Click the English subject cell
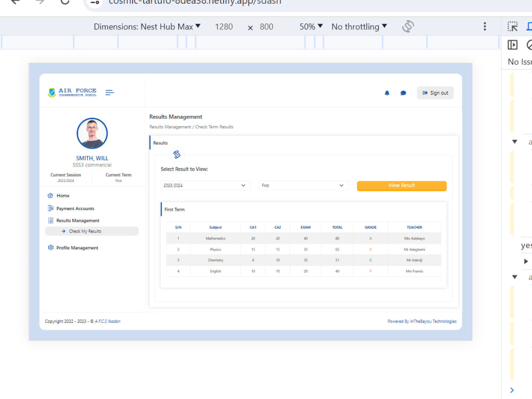 215,271
